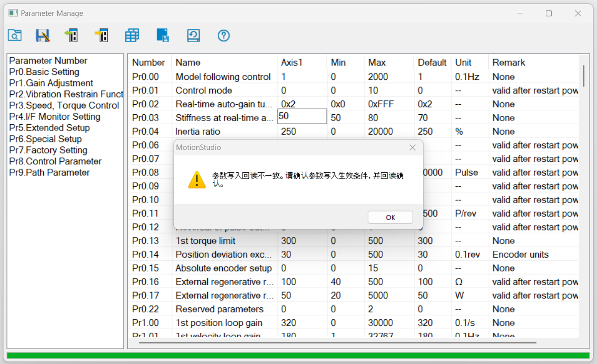Select Pr5.Extended Setup category

(50, 128)
